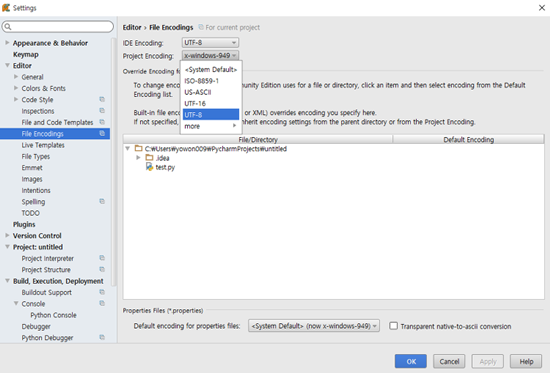The width and height of the screenshot is (550, 373).
Task: Click the PyCharm icon in the title bar
Action: (x=6, y=7)
